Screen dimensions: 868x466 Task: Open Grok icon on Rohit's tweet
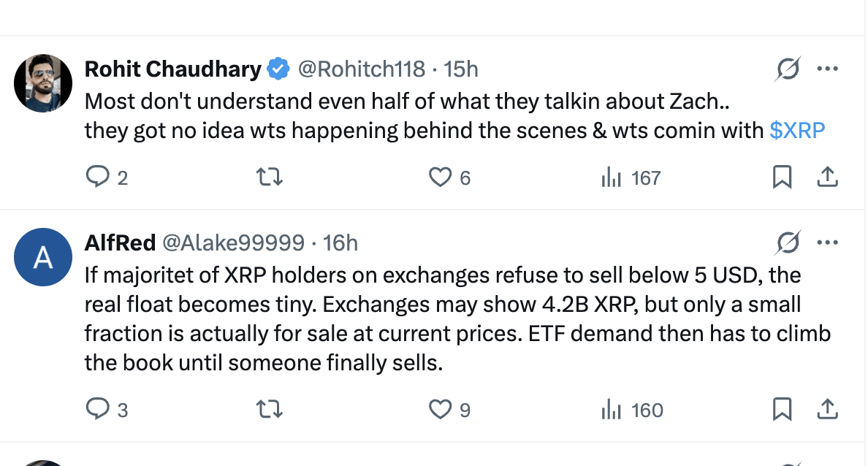pos(788,69)
